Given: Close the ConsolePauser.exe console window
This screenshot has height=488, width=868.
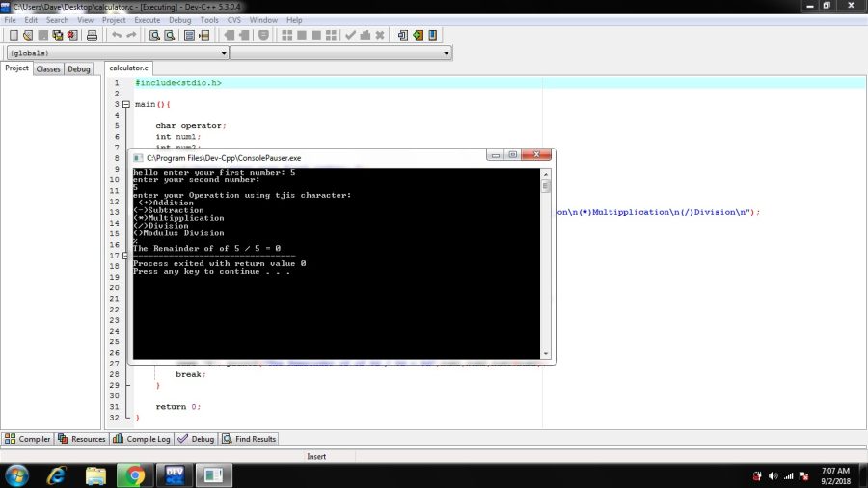Looking at the screenshot, I should click(536, 155).
